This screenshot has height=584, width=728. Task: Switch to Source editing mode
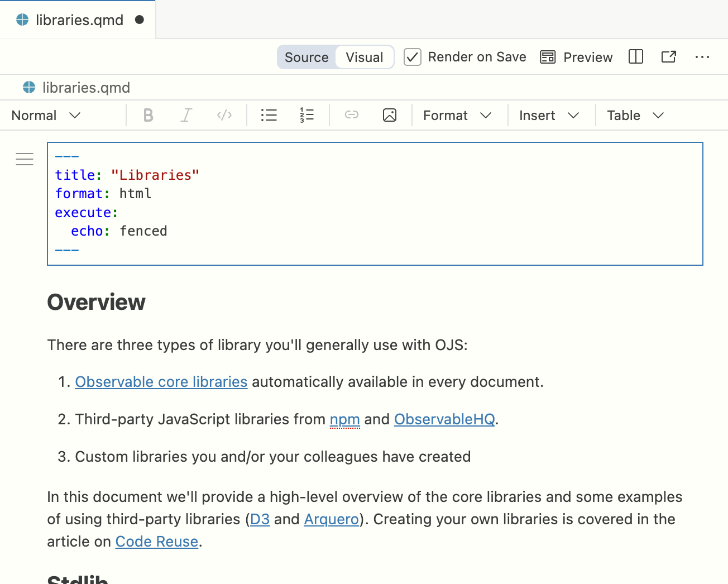tap(306, 56)
